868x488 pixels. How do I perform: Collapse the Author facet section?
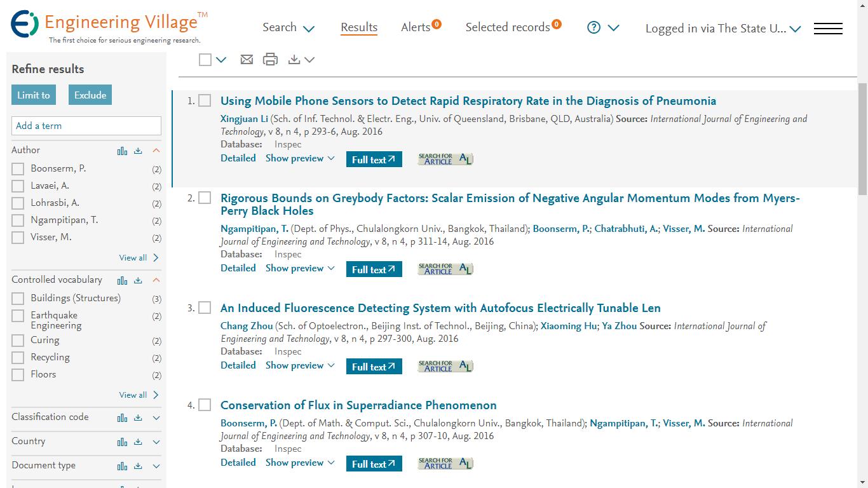156,151
